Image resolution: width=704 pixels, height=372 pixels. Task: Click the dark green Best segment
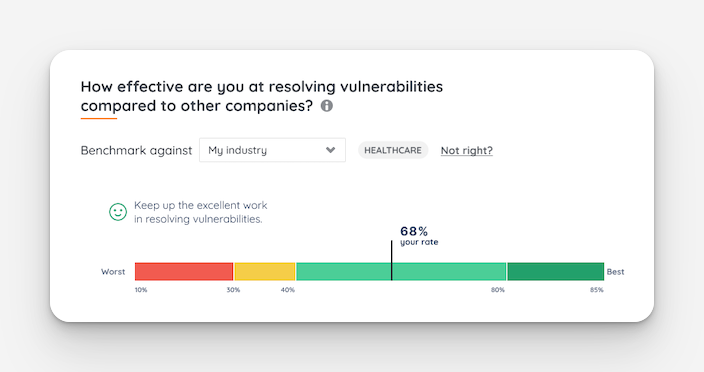click(x=555, y=271)
